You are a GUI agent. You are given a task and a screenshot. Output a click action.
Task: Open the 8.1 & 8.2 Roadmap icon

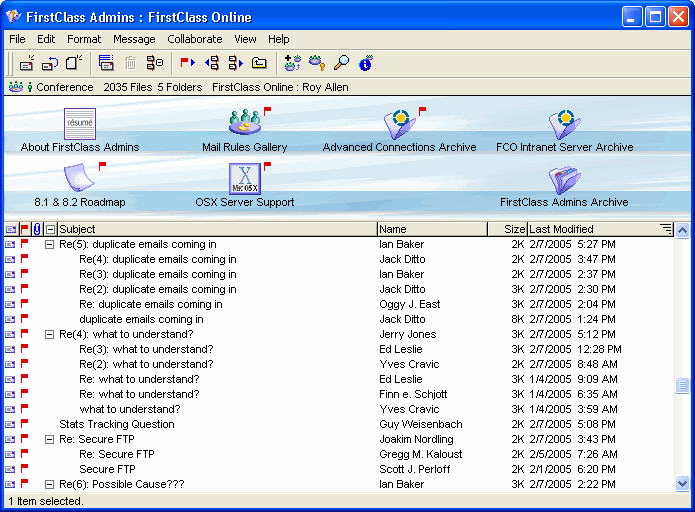pos(79,177)
